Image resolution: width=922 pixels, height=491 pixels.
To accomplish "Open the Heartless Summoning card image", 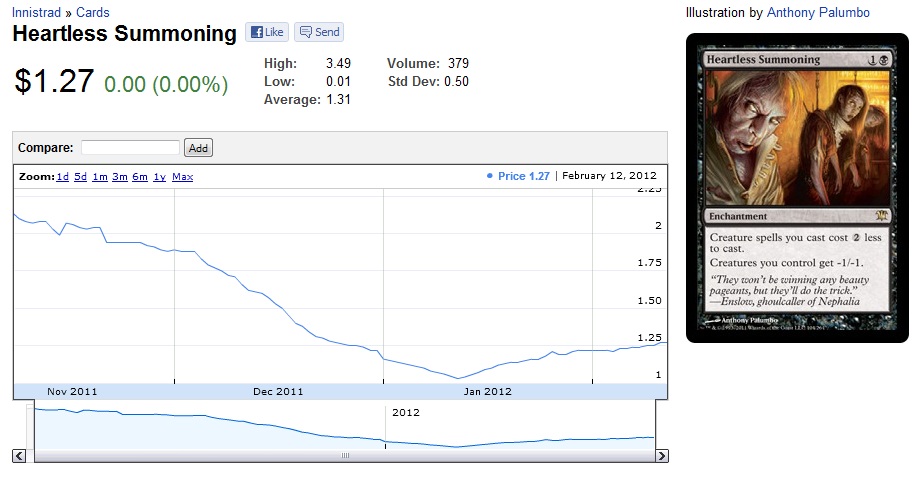I will [x=797, y=187].
